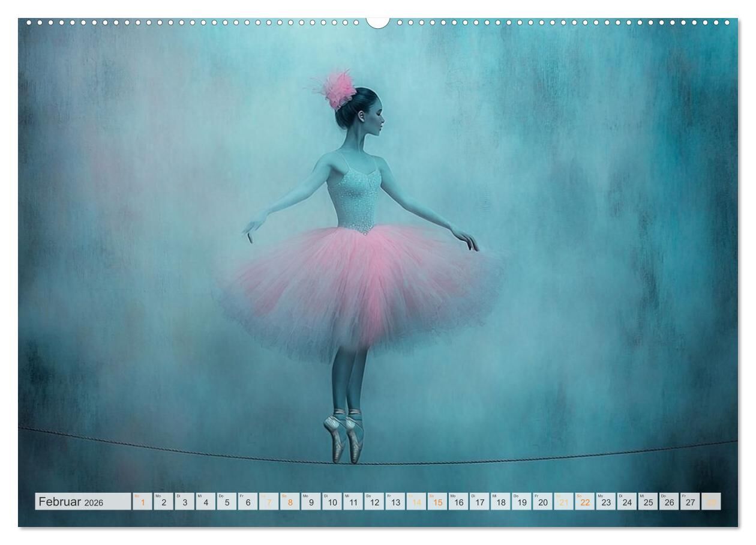This screenshot has height=545, width=756.
Task: Select day 27 in the calendar strip
Action: pyautogui.click(x=690, y=502)
